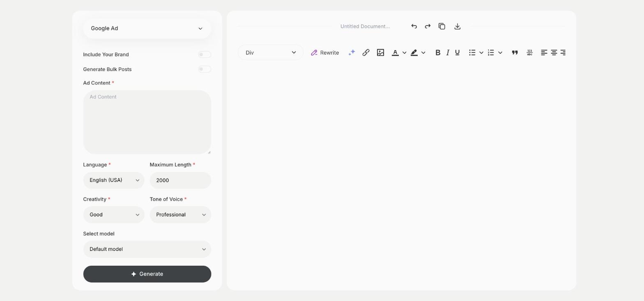The width and height of the screenshot is (644, 301).
Task: Undo the last edit in the document
Action: (414, 26)
